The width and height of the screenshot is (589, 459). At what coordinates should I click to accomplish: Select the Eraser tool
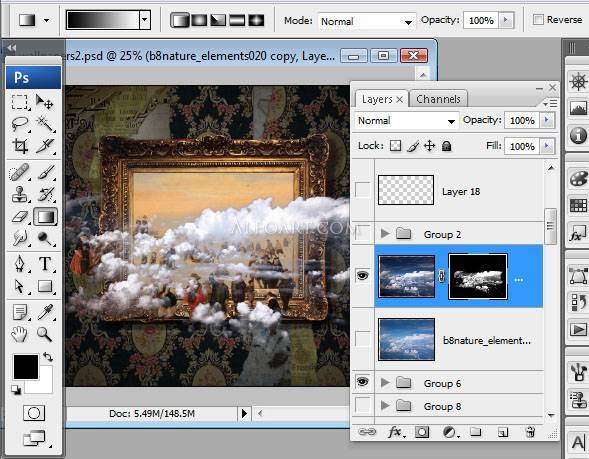pos(20,217)
